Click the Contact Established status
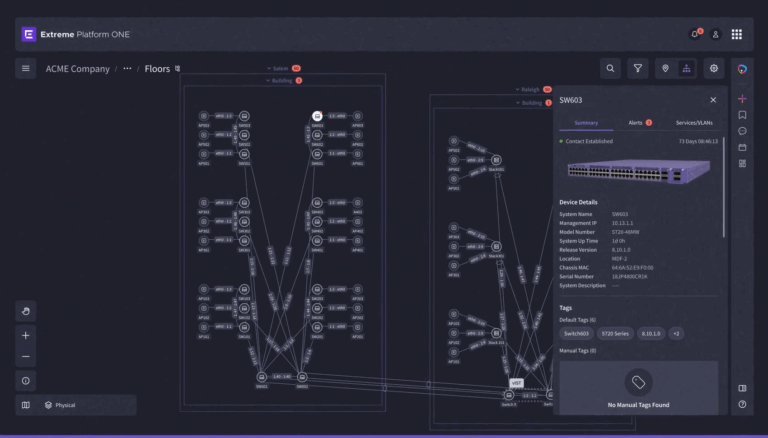Viewport: 768px width, 438px height. point(586,142)
